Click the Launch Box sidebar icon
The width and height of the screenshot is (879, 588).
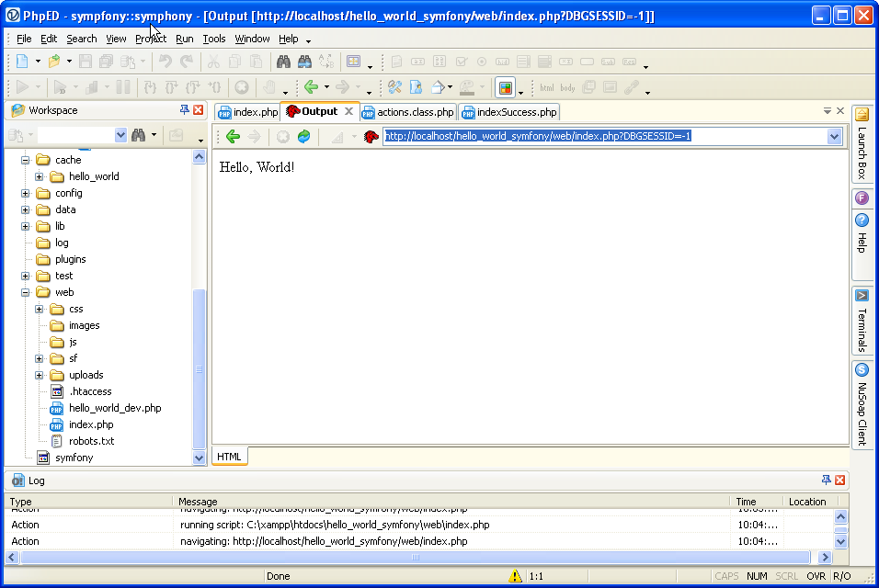coord(862,115)
